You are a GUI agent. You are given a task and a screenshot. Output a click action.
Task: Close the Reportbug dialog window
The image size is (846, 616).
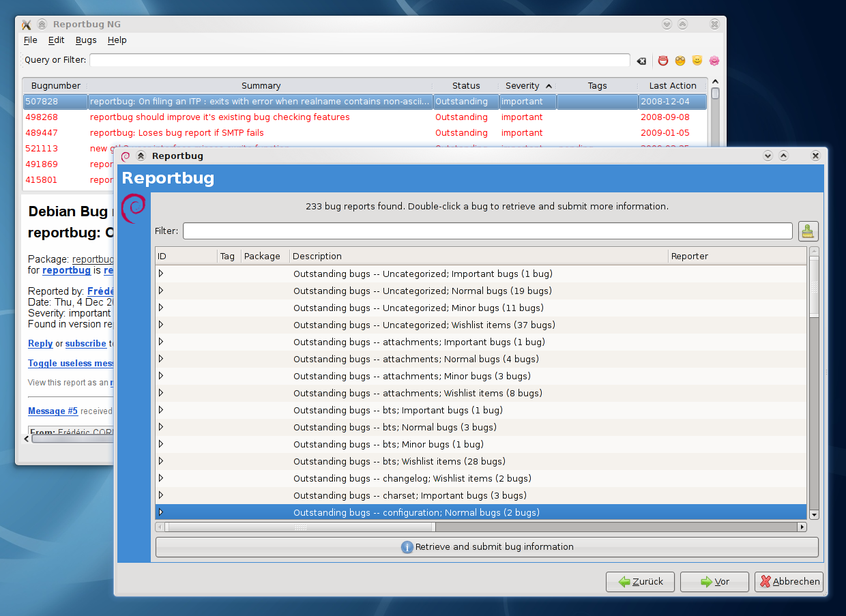click(815, 156)
